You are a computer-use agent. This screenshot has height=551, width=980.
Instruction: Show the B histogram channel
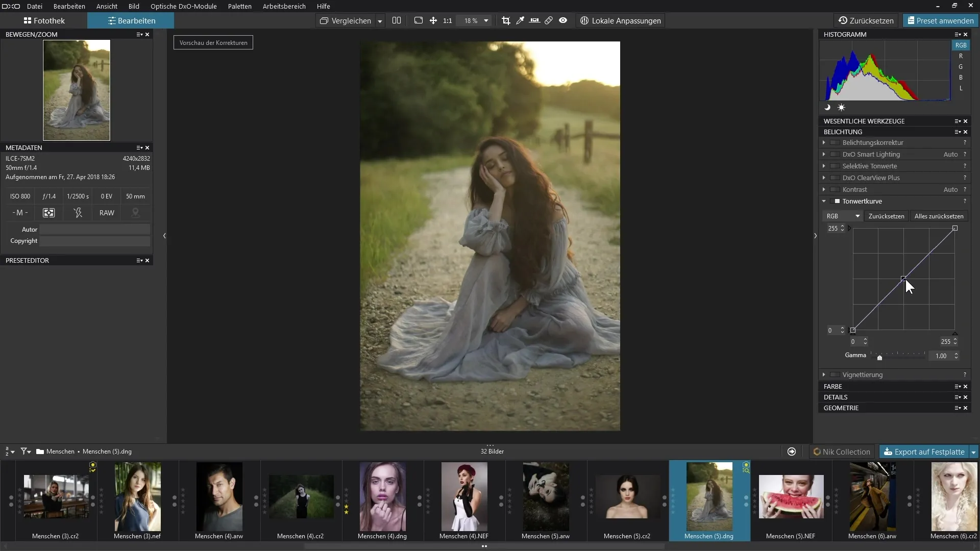961,78
